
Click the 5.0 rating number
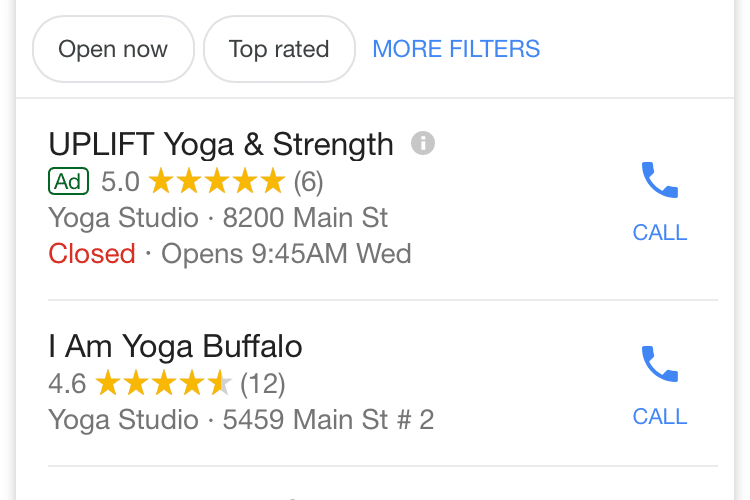[x=120, y=182]
